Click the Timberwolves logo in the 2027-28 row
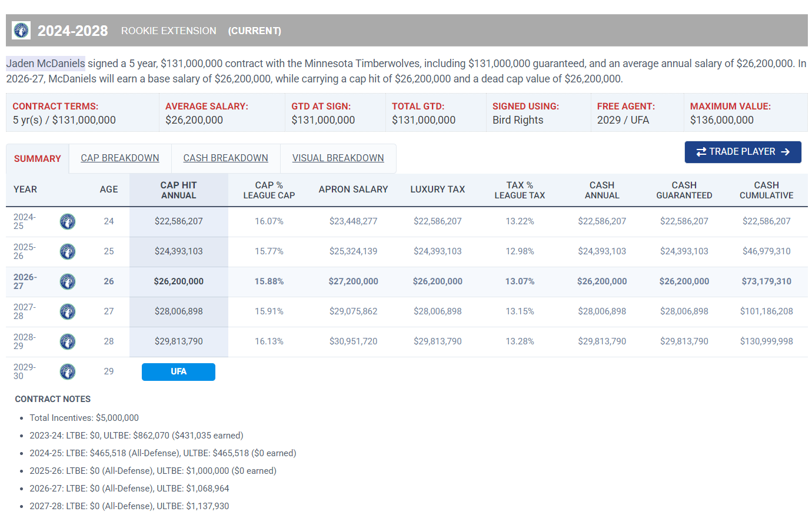Image resolution: width=812 pixels, height=528 pixels. pos(68,311)
